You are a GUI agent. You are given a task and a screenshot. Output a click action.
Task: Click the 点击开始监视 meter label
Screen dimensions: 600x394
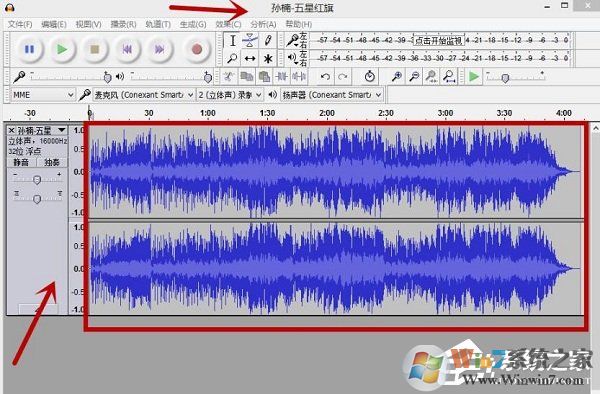coord(439,40)
